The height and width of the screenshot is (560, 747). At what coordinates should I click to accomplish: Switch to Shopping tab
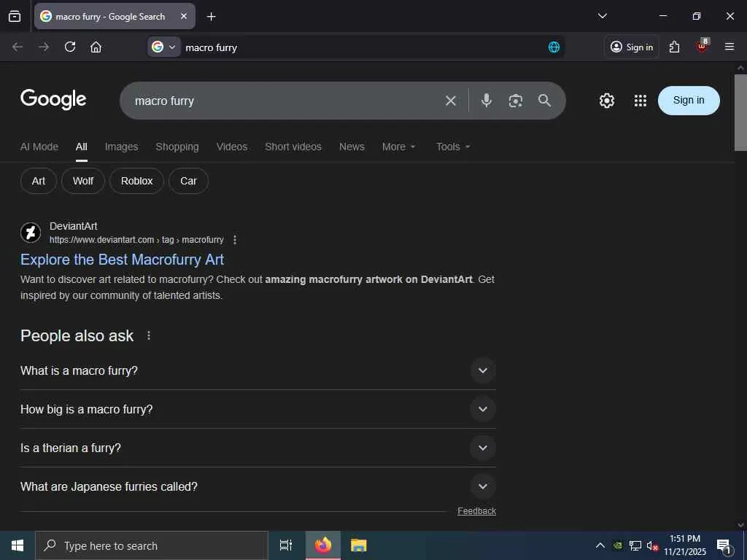click(x=177, y=147)
